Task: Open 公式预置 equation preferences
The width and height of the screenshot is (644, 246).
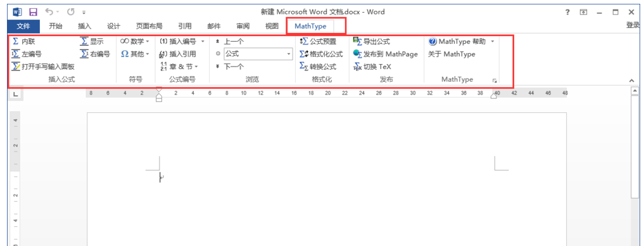Action: pos(319,41)
